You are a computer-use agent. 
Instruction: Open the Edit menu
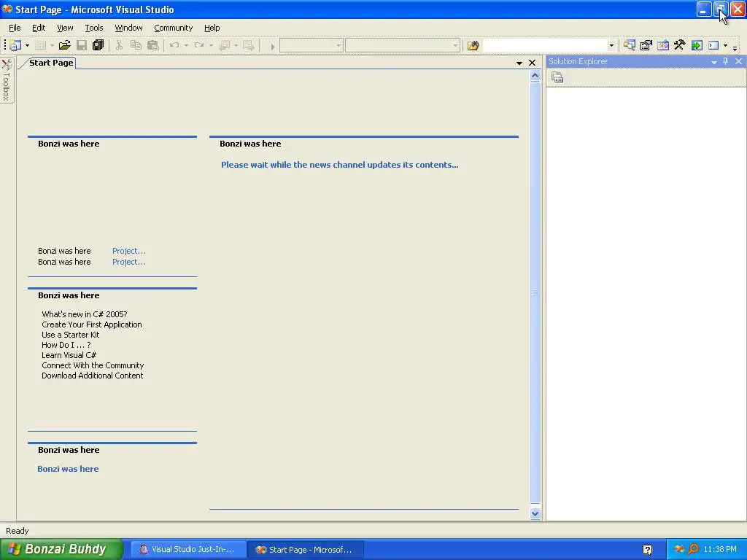[x=39, y=28]
